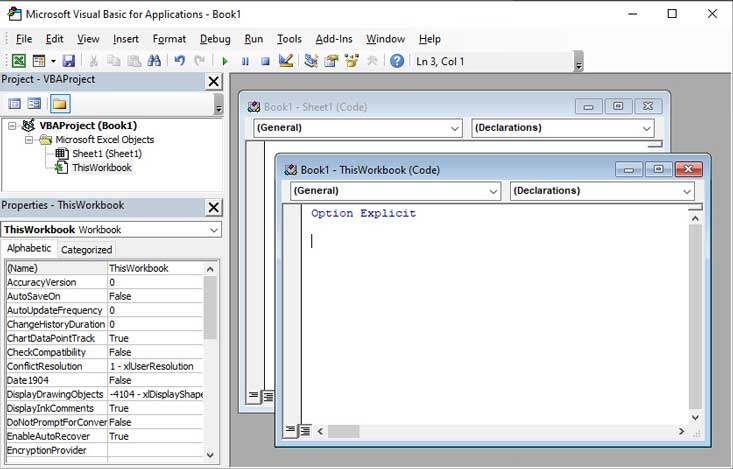Open the File menu
Image resolution: width=733 pixels, height=469 pixels.
pyautogui.click(x=24, y=39)
